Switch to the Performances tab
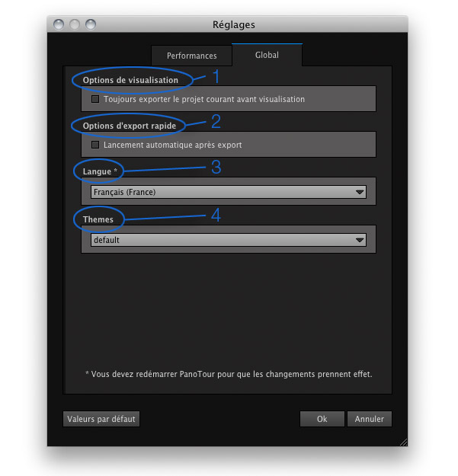 click(x=191, y=56)
